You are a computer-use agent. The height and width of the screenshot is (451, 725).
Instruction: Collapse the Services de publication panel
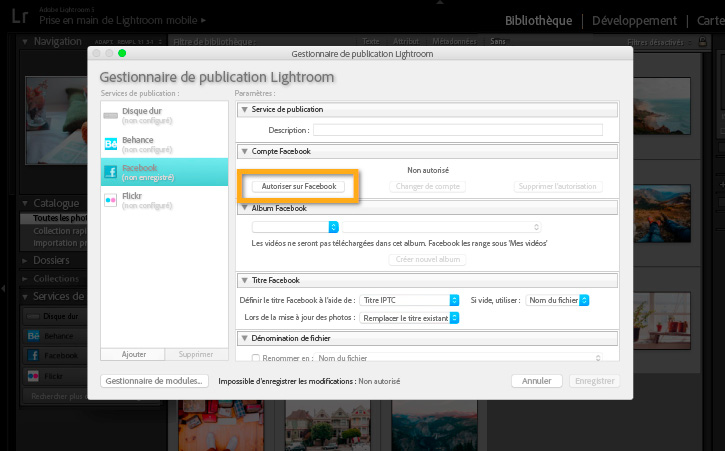click(x=25, y=297)
